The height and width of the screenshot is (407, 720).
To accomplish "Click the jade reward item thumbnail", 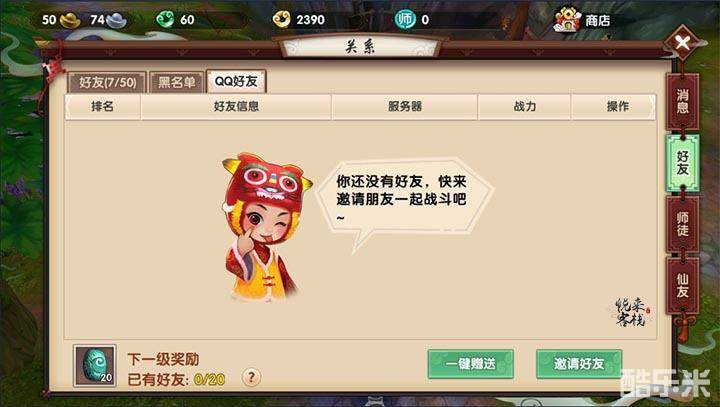I will 95,366.
